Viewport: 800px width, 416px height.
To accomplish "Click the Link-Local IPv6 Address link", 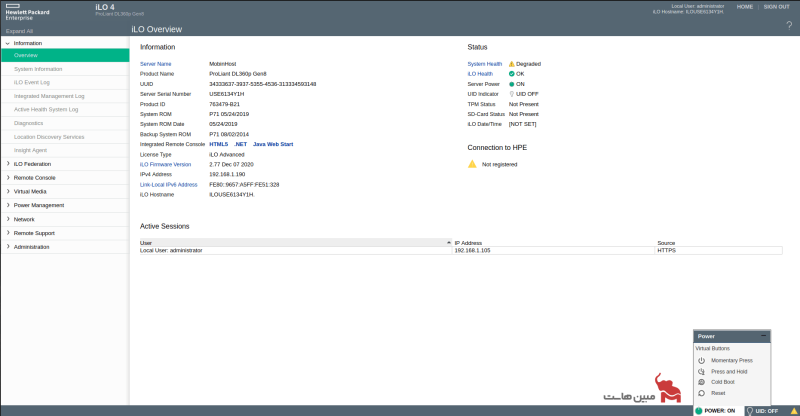I will 168,185.
